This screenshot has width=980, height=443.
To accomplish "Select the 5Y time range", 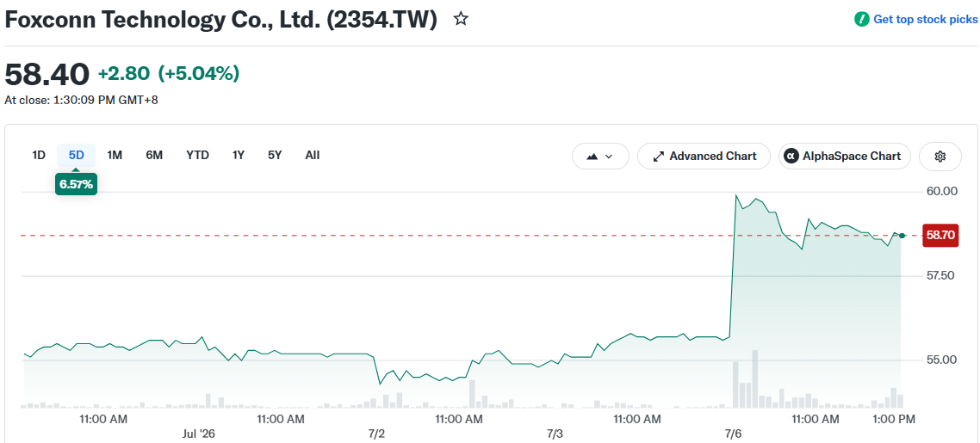I will point(275,156).
